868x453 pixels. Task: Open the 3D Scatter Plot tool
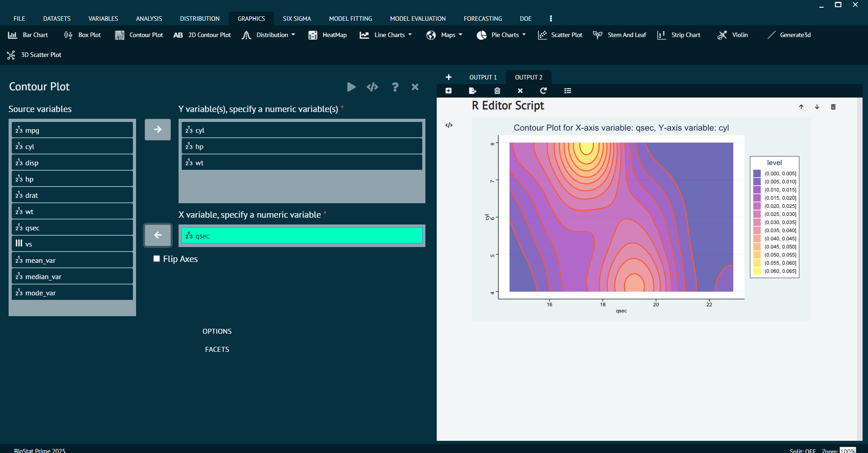(34, 55)
